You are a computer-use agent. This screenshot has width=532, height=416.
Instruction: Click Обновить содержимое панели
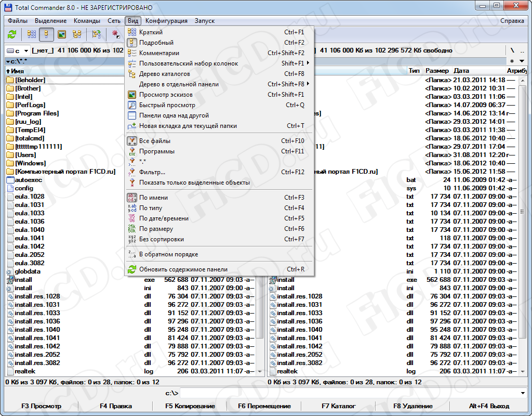(219, 269)
